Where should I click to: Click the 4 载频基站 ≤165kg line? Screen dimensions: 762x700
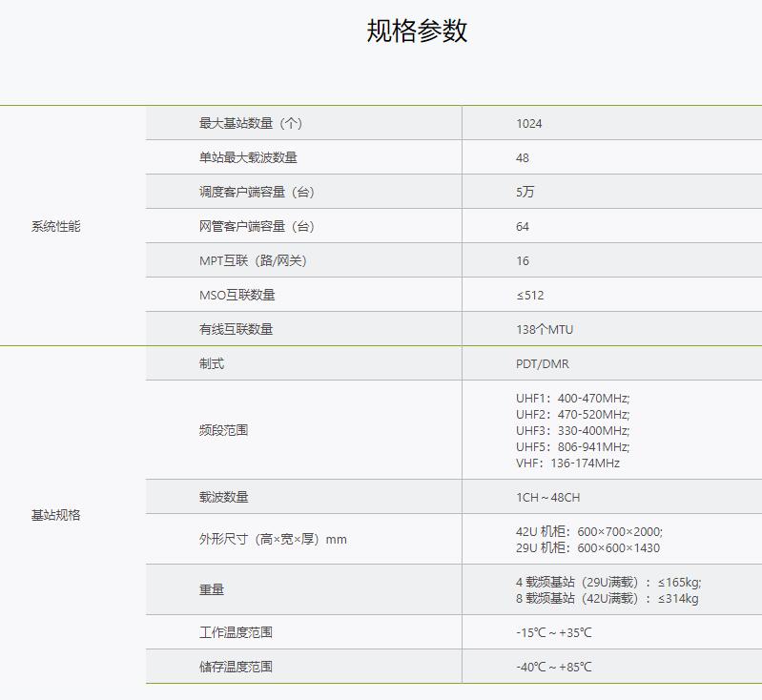[608, 582]
